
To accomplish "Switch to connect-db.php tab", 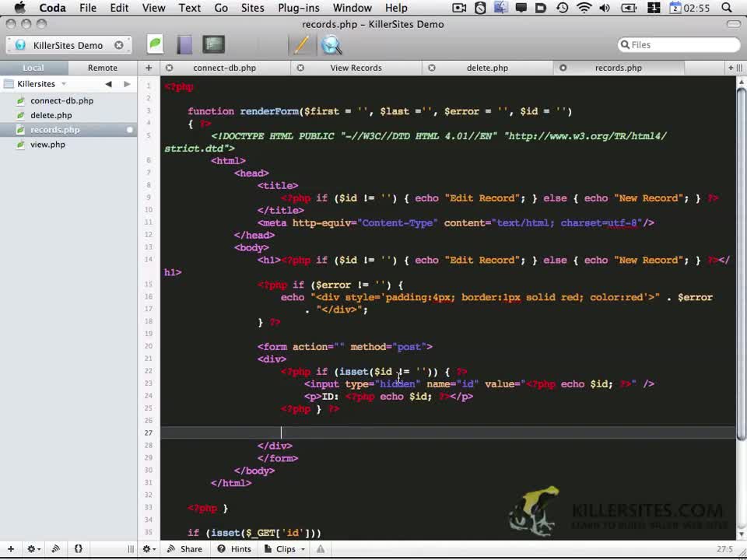I will 224,68.
